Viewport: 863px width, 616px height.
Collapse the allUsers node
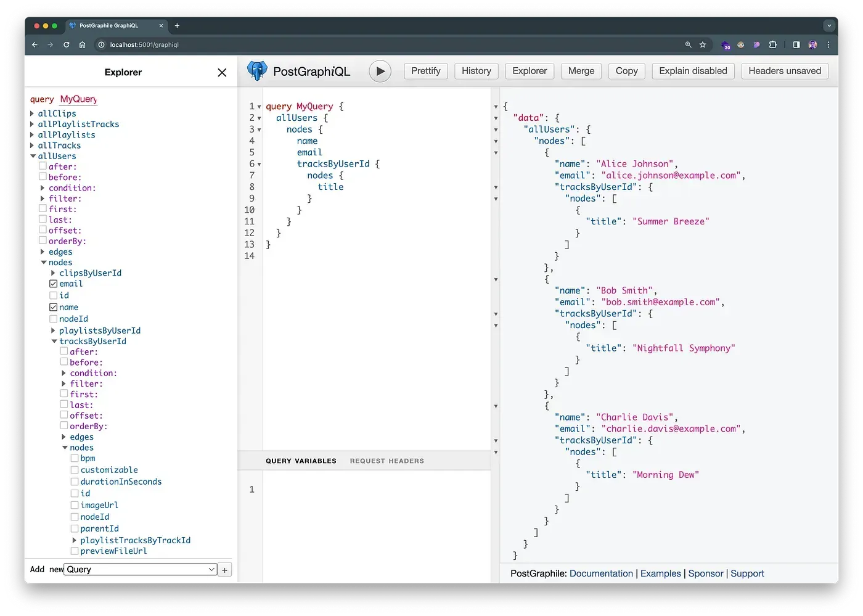[x=33, y=157]
